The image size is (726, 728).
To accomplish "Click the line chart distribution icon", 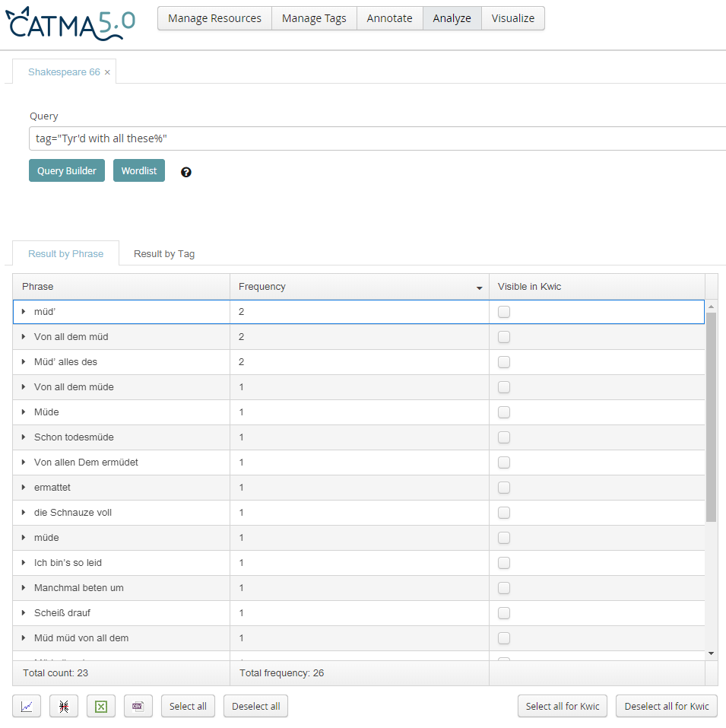I will tap(27, 706).
